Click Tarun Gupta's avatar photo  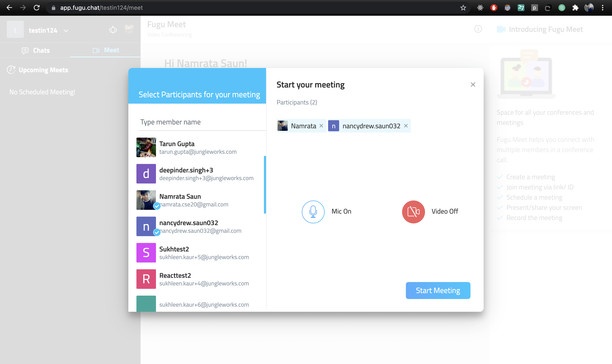point(146,147)
